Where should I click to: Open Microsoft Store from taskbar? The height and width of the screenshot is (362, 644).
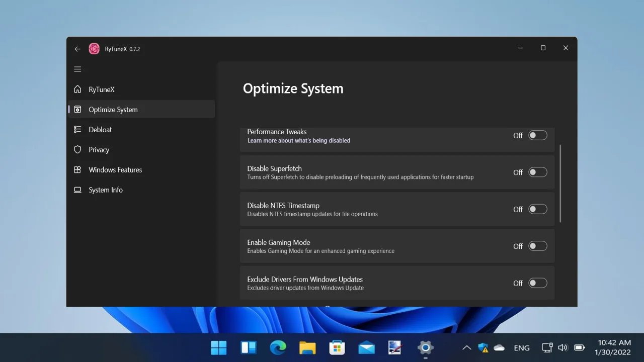tap(337, 347)
